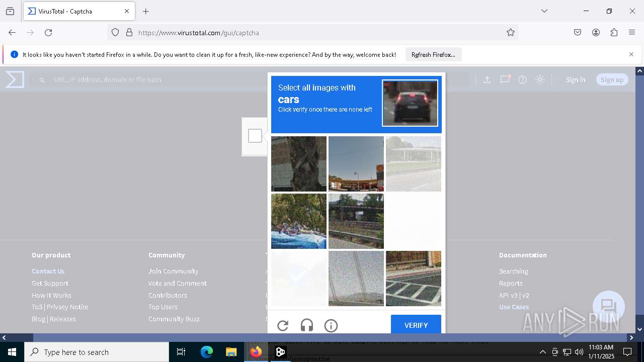This screenshot has height=362, width=644.
Task: Select the water rafting captcha tile
Action: (299, 221)
